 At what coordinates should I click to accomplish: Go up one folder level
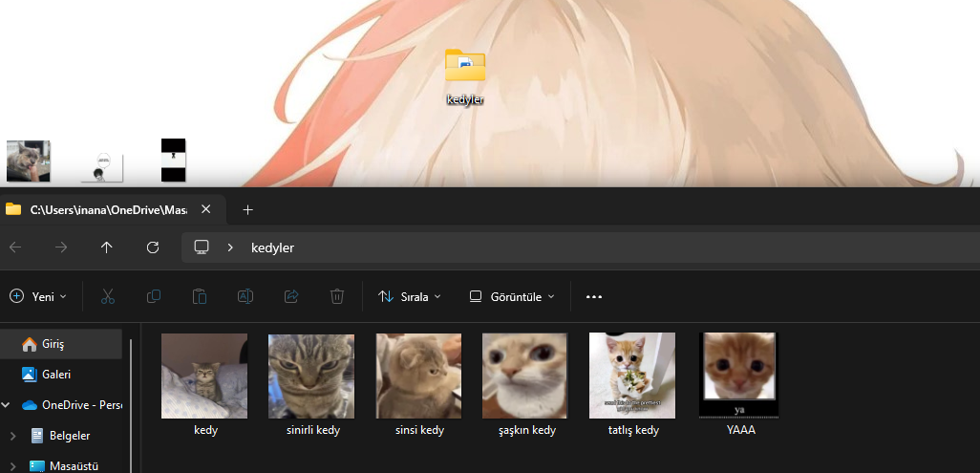click(x=107, y=247)
